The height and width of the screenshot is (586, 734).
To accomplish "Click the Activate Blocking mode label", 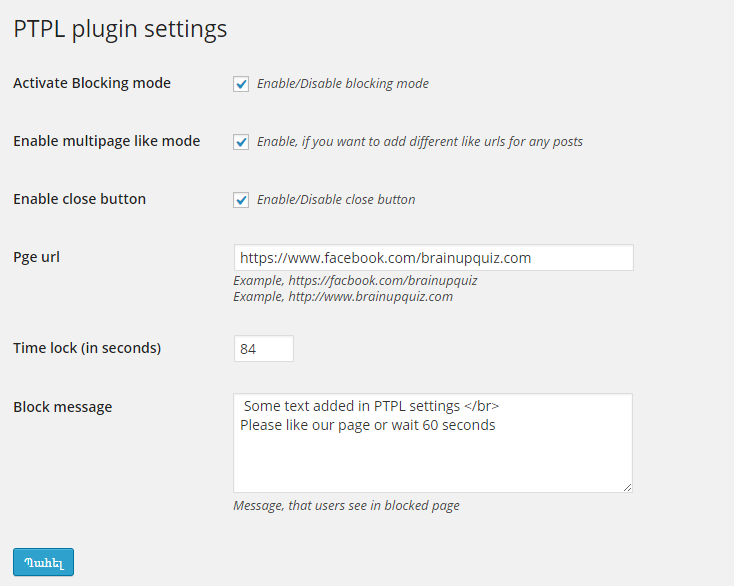I will pyautogui.click(x=92, y=83).
